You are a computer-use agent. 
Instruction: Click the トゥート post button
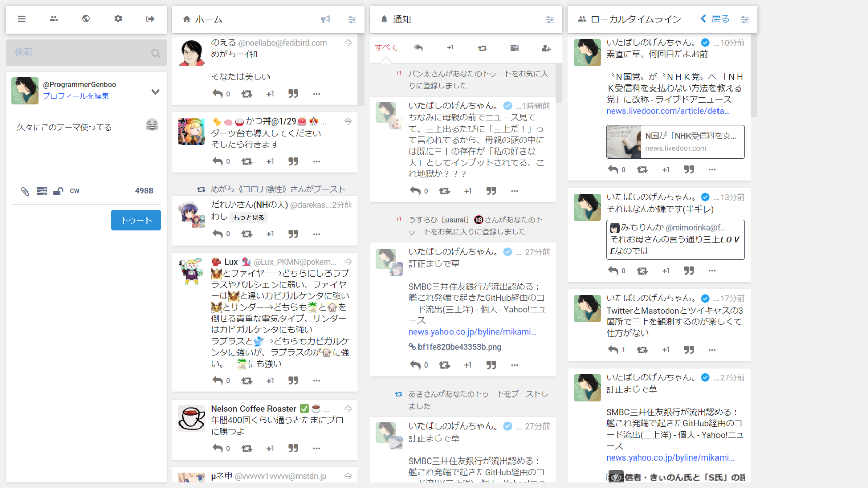(136, 220)
